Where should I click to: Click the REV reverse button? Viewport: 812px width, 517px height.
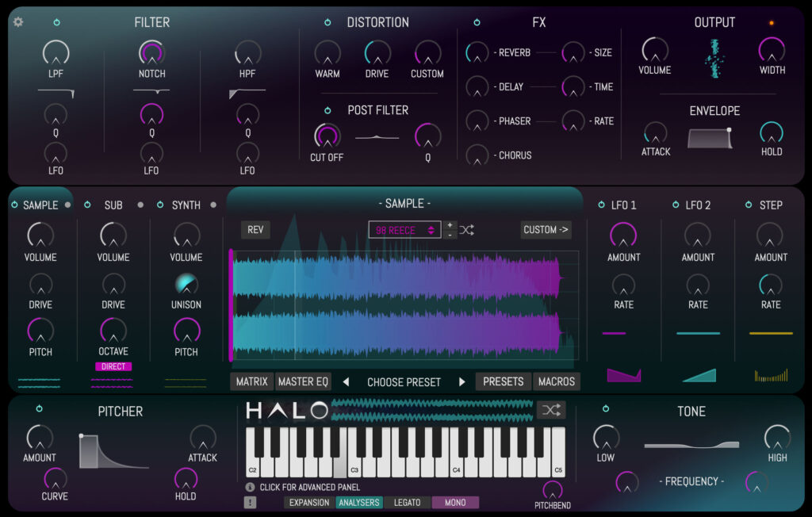point(255,229)
